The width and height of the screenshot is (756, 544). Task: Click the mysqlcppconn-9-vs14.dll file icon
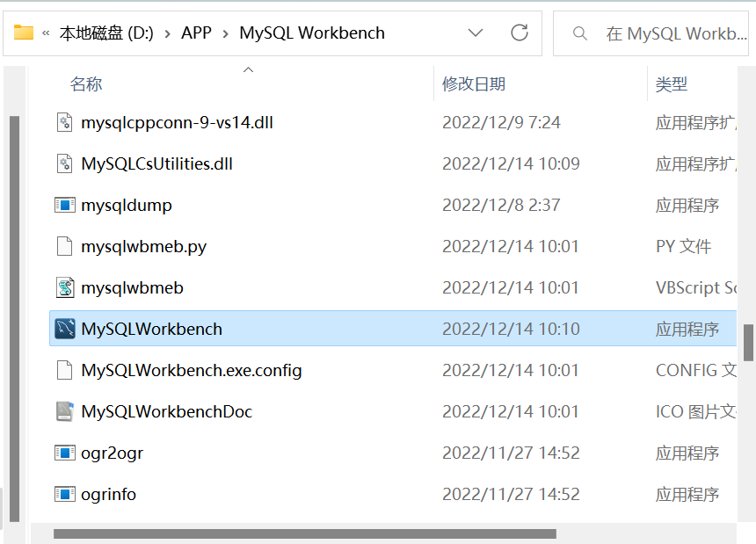coord(64,122)
